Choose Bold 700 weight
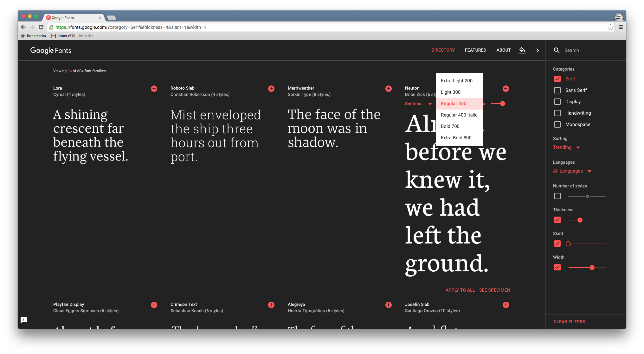Viewport: 644px width, 354px height. coord(459,126)
